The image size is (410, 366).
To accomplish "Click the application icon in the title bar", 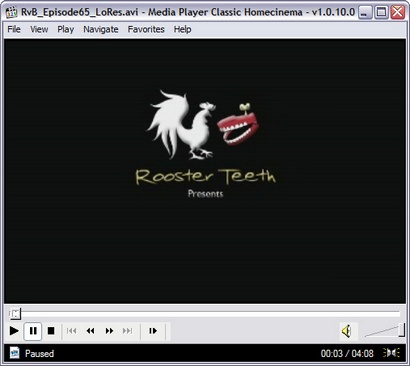I will (x=11, y=13).
